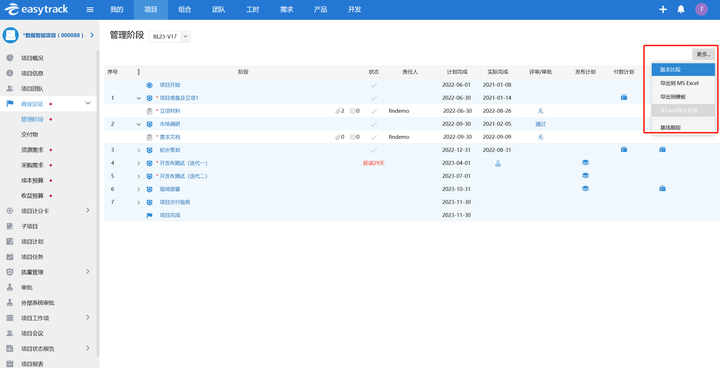720x368 pixels.
Task: Open 成本预算 in the sidebar
Action: [32, 181]
